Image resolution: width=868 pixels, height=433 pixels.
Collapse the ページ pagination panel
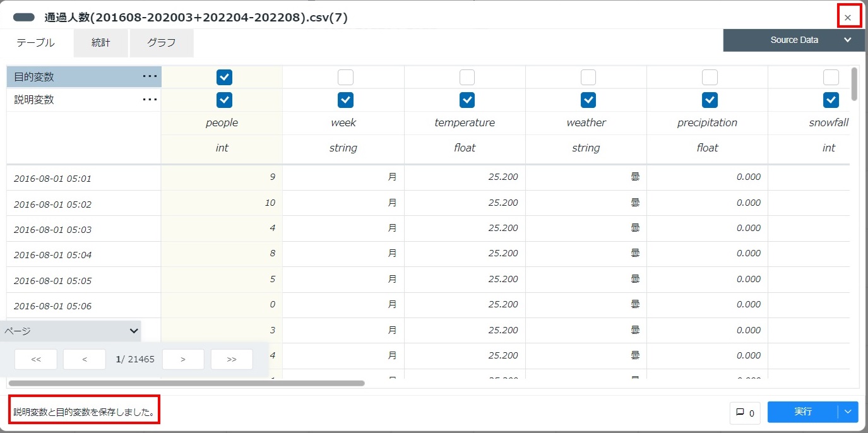(x=133, y=331)
